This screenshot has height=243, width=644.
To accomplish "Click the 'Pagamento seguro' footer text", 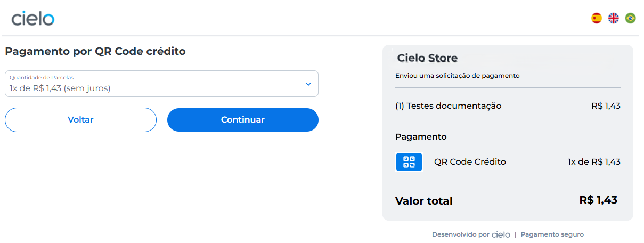I will pos(552,234).
